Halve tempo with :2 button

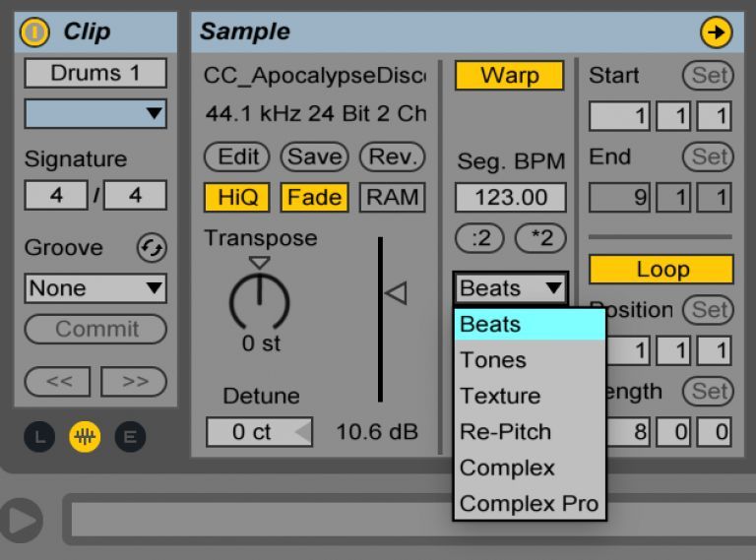pyautogui.click(x=479, y=237)
